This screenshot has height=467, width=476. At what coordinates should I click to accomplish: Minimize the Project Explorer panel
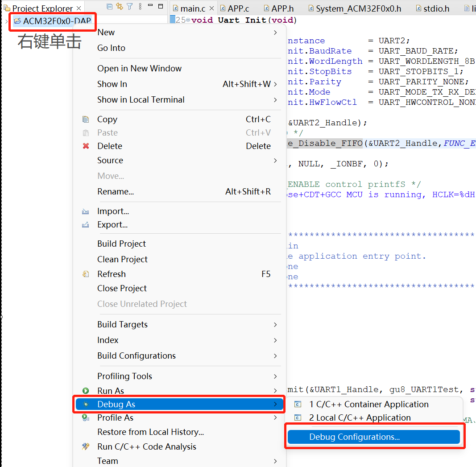tap(151, 6)
